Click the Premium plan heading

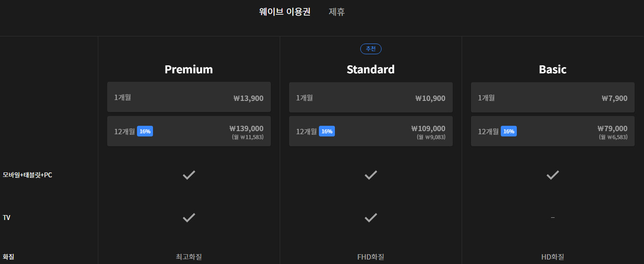coord(189,69)
